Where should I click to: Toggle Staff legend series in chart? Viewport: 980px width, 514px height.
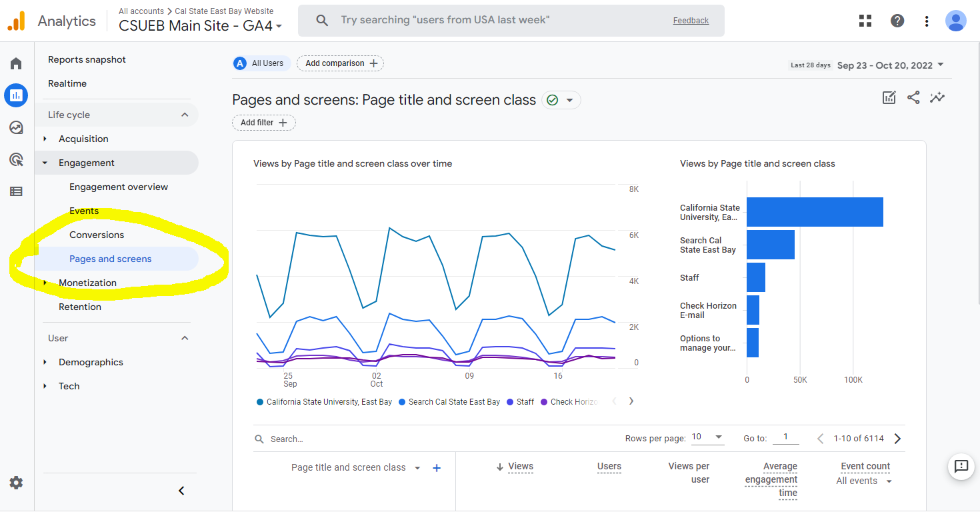pos(520,402)
